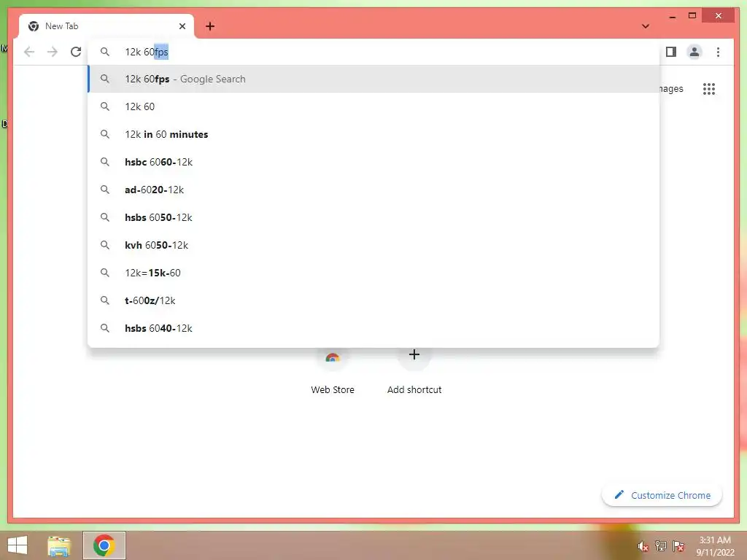Image resolution: width=747 pixels, height=560 pixels.
Task: Choose suggestion hsbc 6060-12k
Action: (374, 162)
